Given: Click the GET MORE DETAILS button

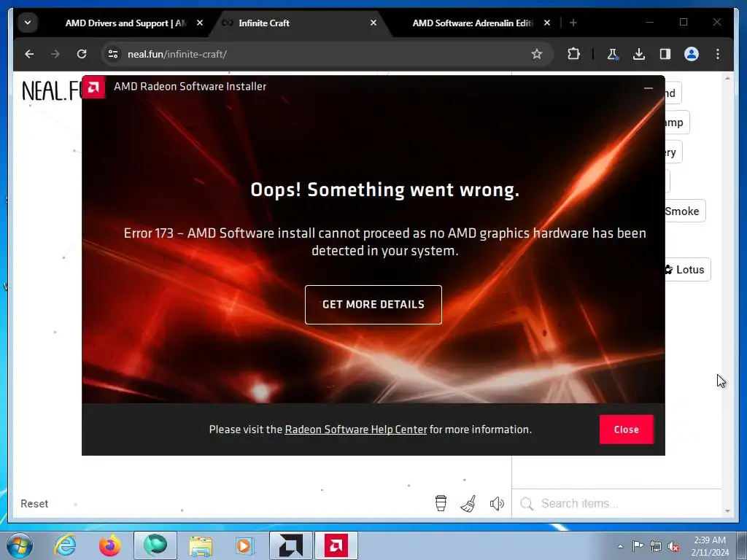Looking at the screenshot, I should point(373,304).
